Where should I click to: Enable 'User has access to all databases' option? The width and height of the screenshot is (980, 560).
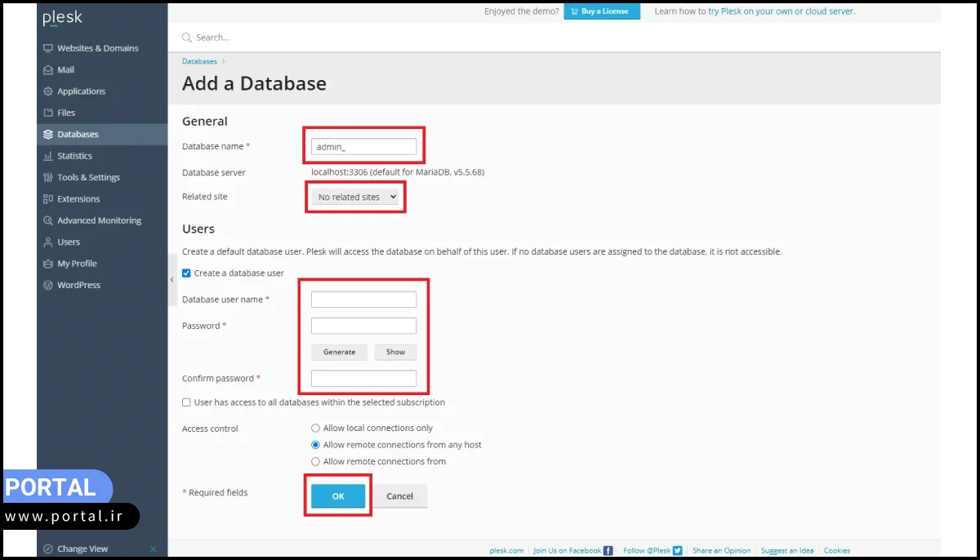coord(186,402)
